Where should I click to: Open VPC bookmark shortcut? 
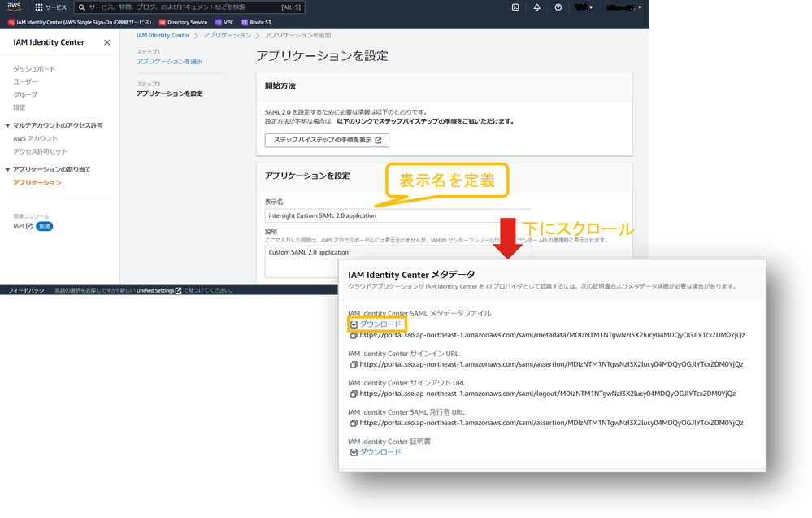(224, 22)
